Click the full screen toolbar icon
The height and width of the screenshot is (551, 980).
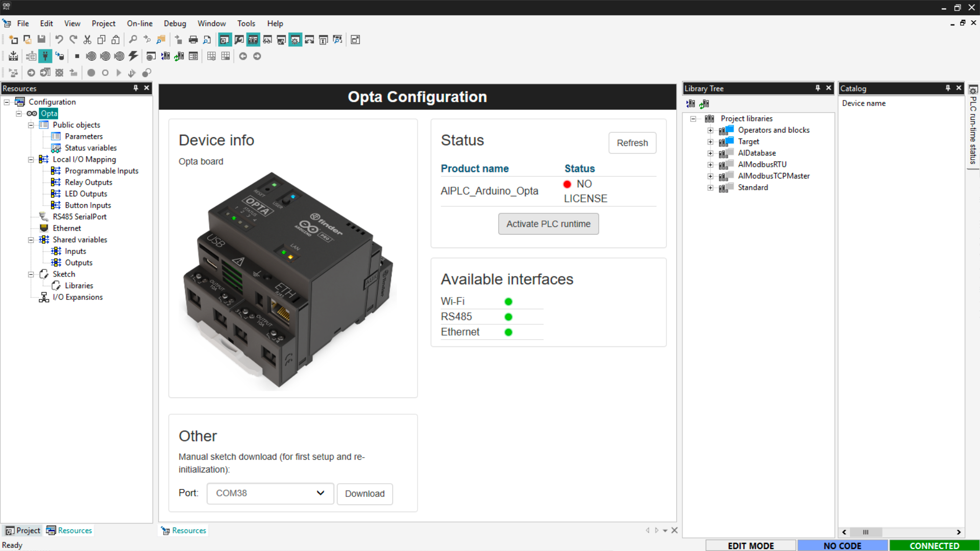tap(356, 40)
